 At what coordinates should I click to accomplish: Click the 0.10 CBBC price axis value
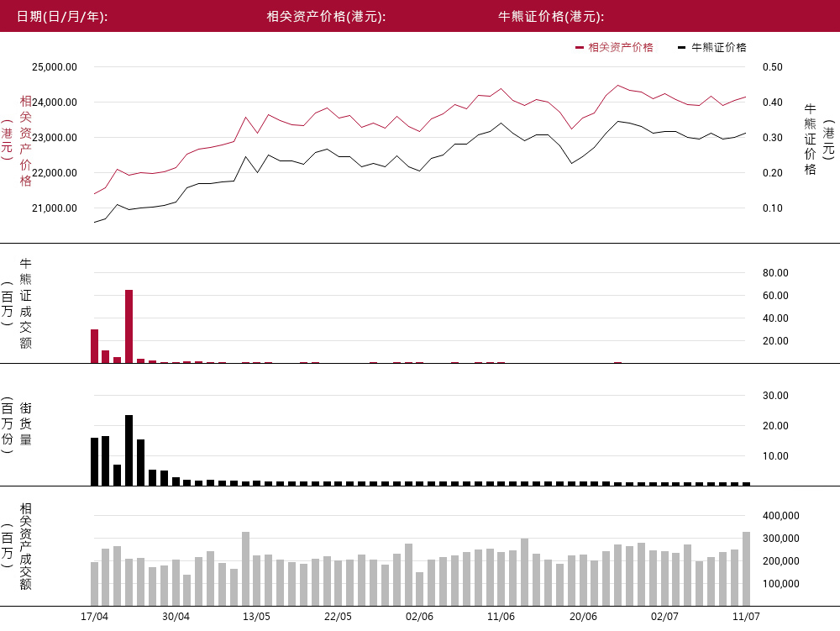[x=773, y=208]
